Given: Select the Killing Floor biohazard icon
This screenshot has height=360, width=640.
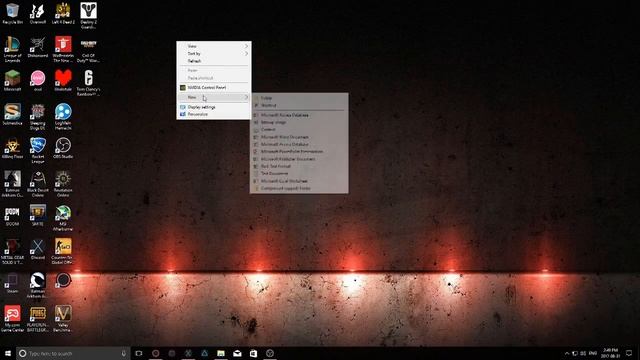Looking at the screenshot, I should [12, 148].
